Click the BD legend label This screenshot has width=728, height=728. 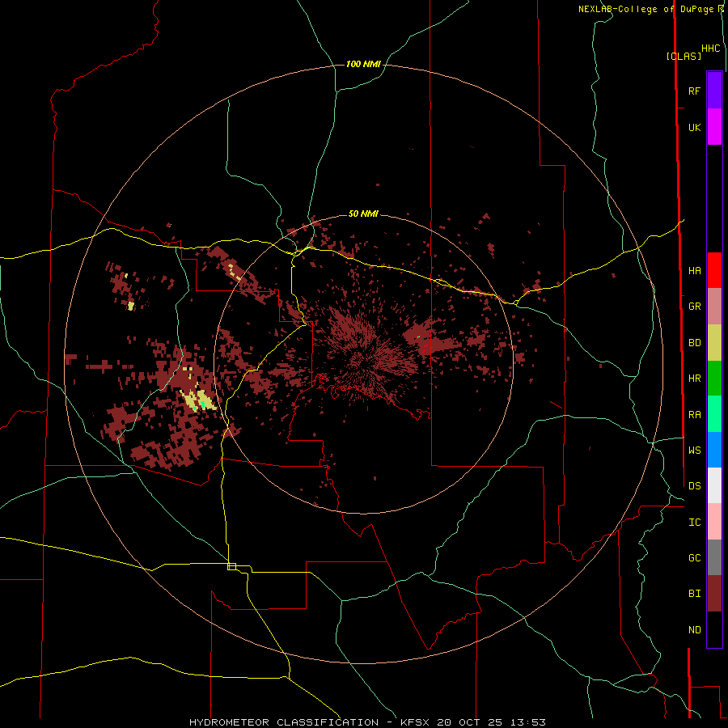694,343
